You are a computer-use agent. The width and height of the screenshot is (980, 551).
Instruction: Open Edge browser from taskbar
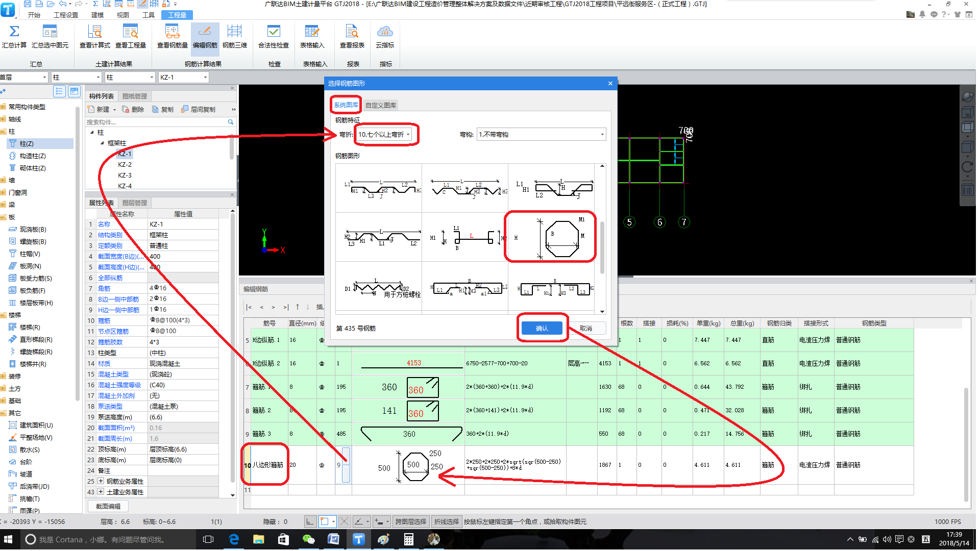(x=234, y=539)
